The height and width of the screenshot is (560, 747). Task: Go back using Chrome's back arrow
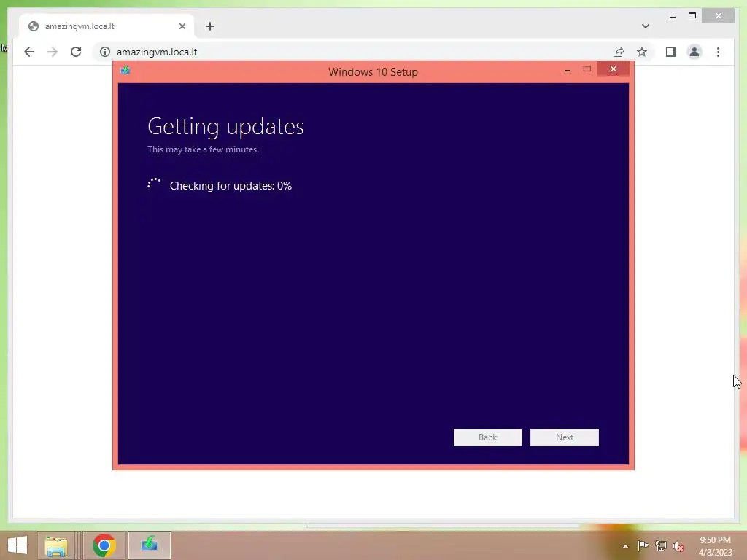[x=29, y=52]
